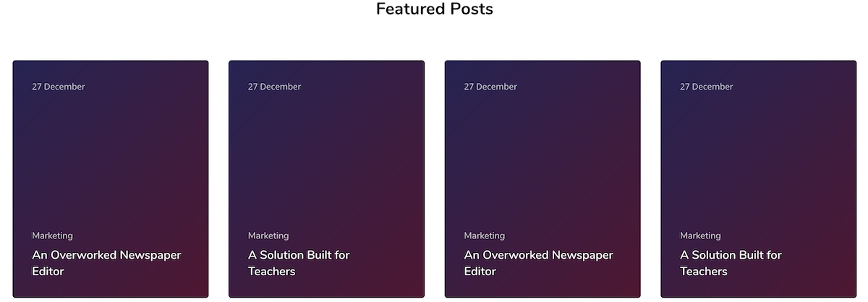
Task: Click the empty gradient area of third post card
Action: [542, 159]
